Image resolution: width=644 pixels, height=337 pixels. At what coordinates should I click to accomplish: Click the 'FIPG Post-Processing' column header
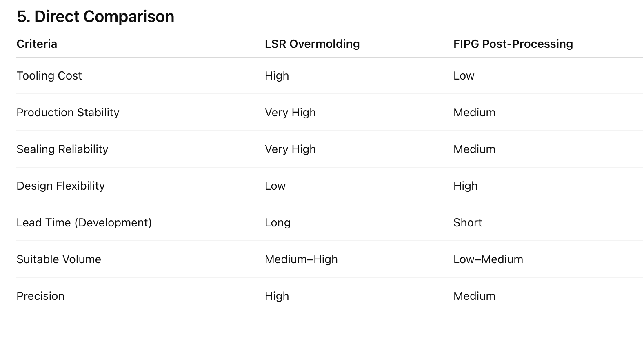(513, 44)
